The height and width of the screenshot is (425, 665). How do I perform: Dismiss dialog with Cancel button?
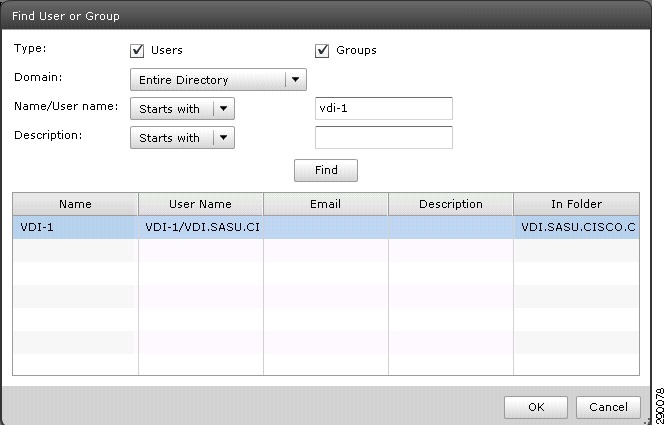pyautogui.click(x=608, y=407)
